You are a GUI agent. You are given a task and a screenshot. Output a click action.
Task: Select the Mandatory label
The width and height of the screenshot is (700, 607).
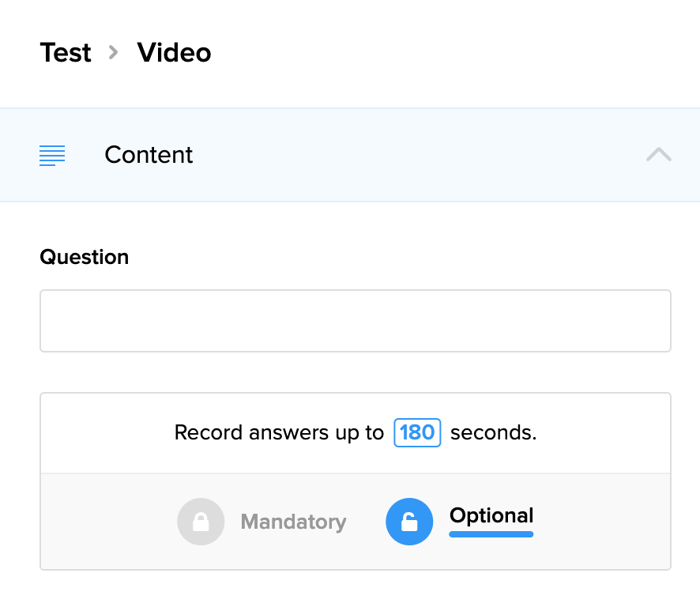point(293,522)
